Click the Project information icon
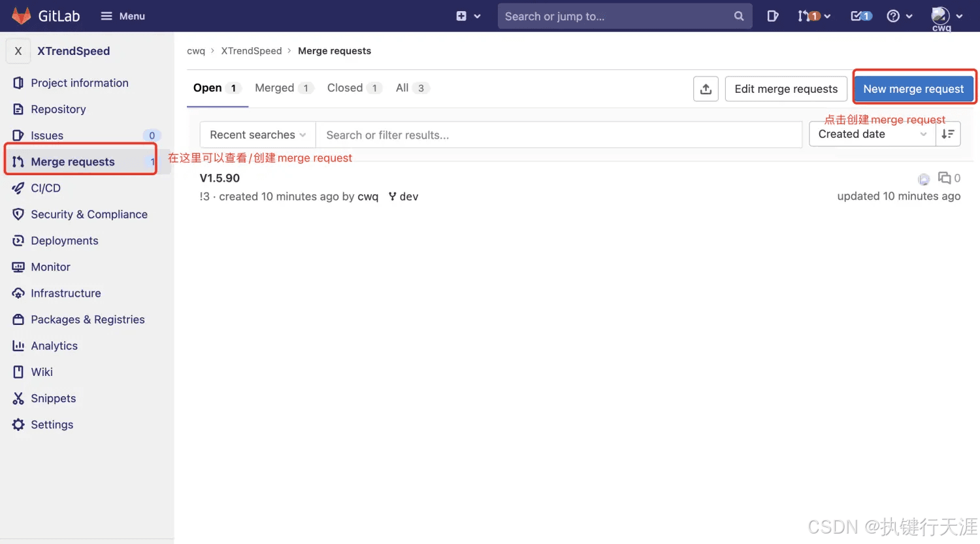Image resolution: width=980 pixels, height=544 pixels. coord(18,83)
